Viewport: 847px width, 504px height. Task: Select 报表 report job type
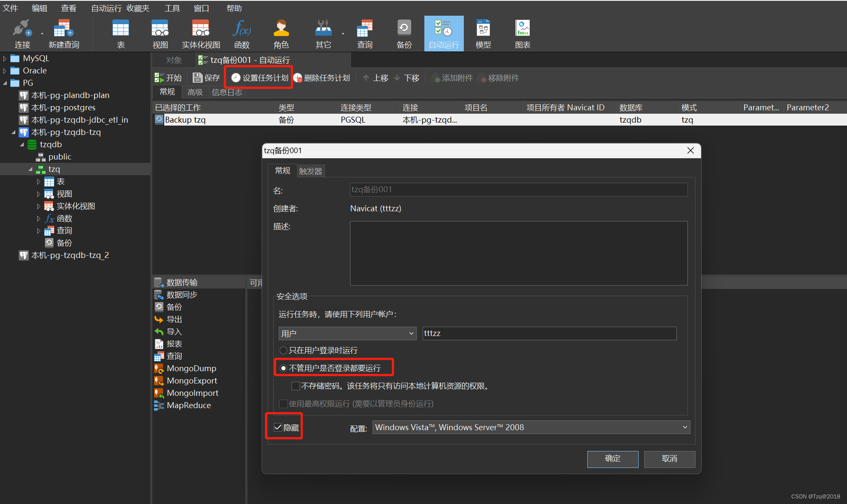(x=174, y=344)
